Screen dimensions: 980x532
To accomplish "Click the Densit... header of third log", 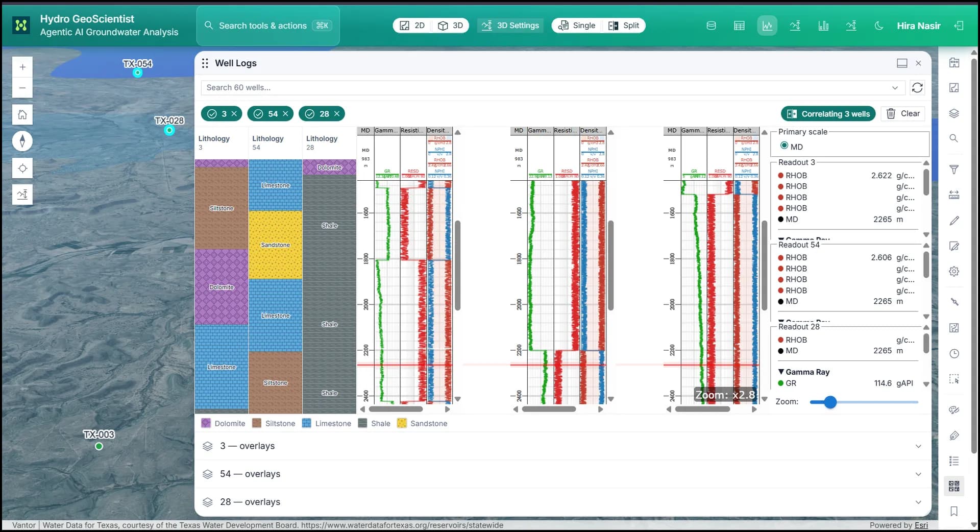I will [746, 131].
